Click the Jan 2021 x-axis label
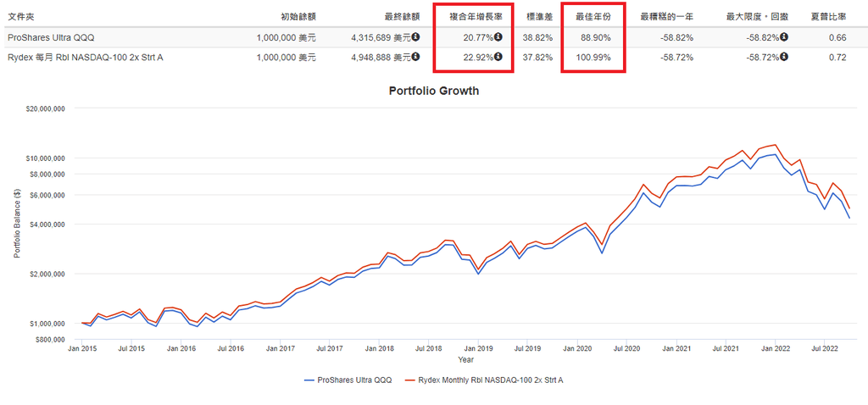The height and width of the screenshot is (405, 868). click(676, 349)
